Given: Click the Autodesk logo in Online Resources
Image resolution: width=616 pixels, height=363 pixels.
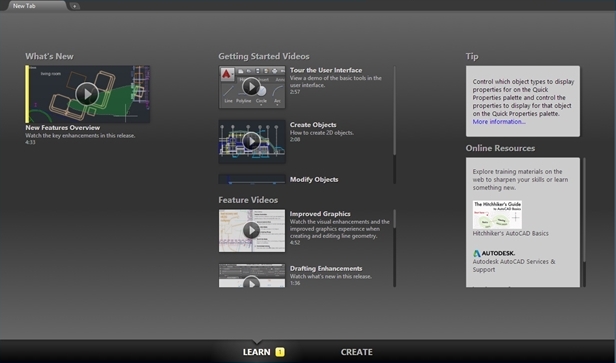Looking at the screenshot, I should (494, 253).
